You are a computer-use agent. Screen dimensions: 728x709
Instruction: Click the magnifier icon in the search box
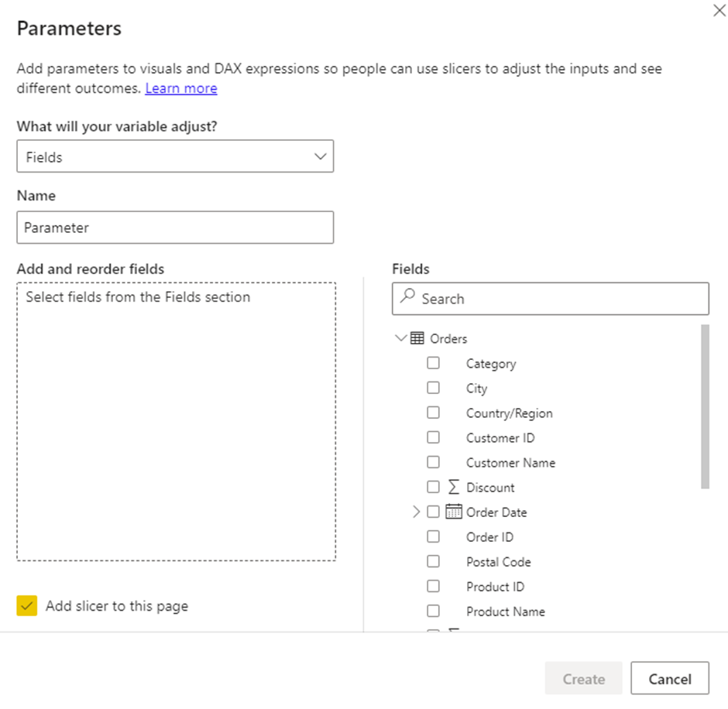[407, 298]
